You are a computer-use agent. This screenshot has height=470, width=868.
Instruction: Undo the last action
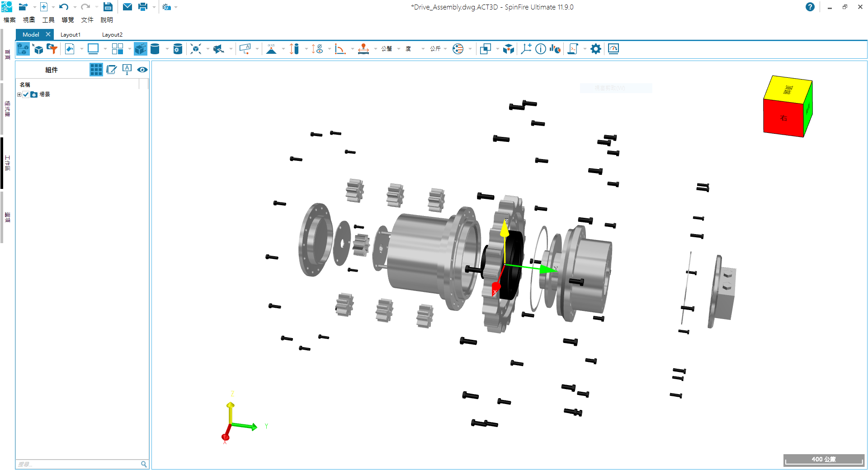pyautogui.click(x=64, y=7)
